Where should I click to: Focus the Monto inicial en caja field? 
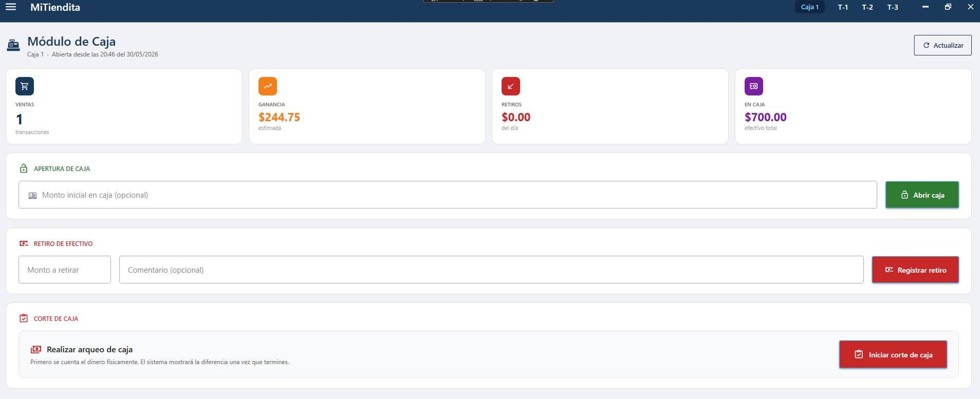click(x=448, y=195)
